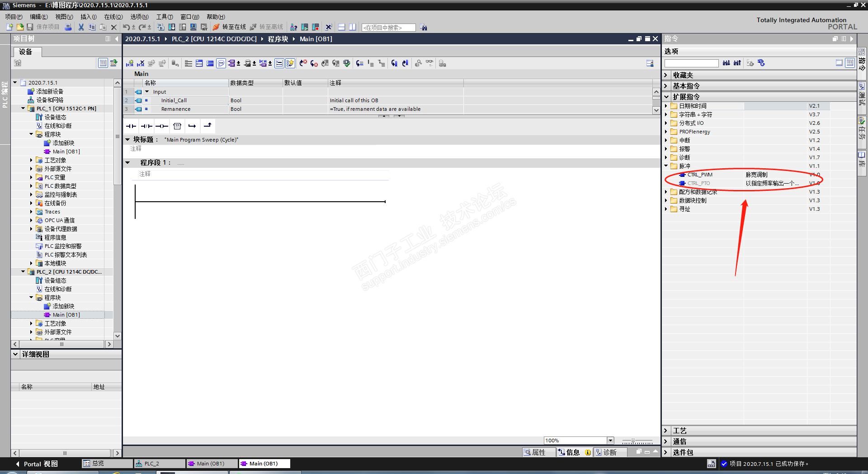
Task: Collapse the 脉冲 folder
Action: pyautogui.click(x=666, y=166)
